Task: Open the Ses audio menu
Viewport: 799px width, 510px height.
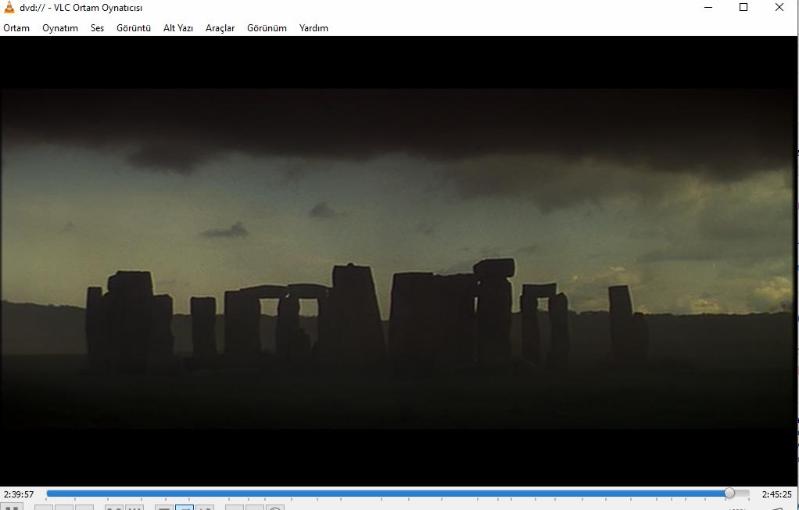Action: [x=97, y=28]
